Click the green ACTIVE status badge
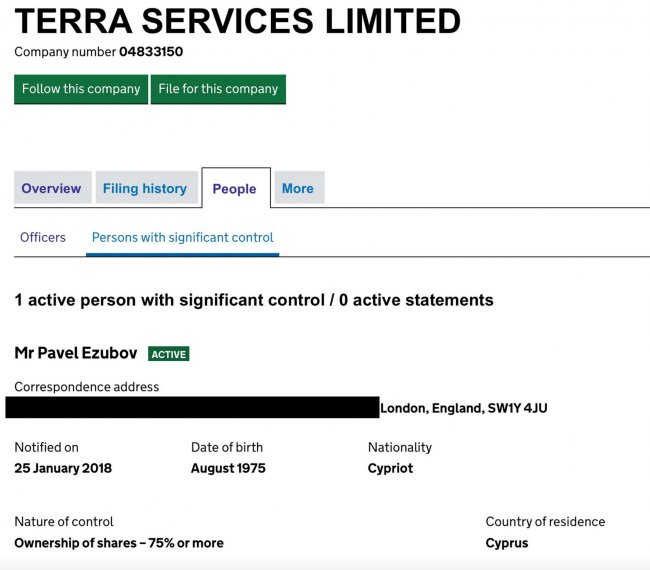 (169, 354)
